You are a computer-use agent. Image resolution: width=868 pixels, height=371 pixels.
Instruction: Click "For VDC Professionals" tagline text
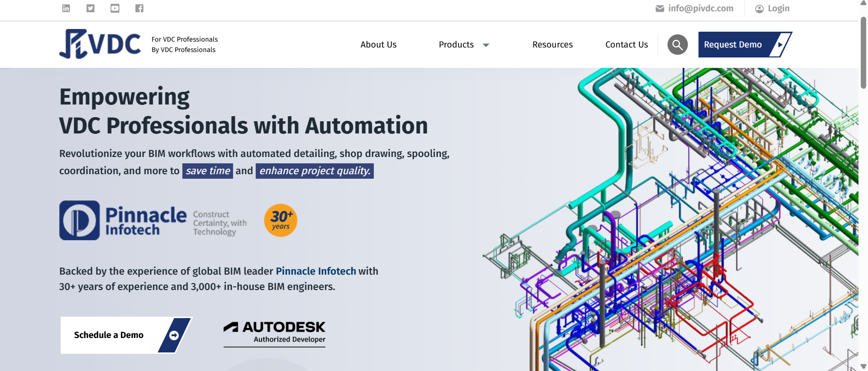tap(185, 39)
